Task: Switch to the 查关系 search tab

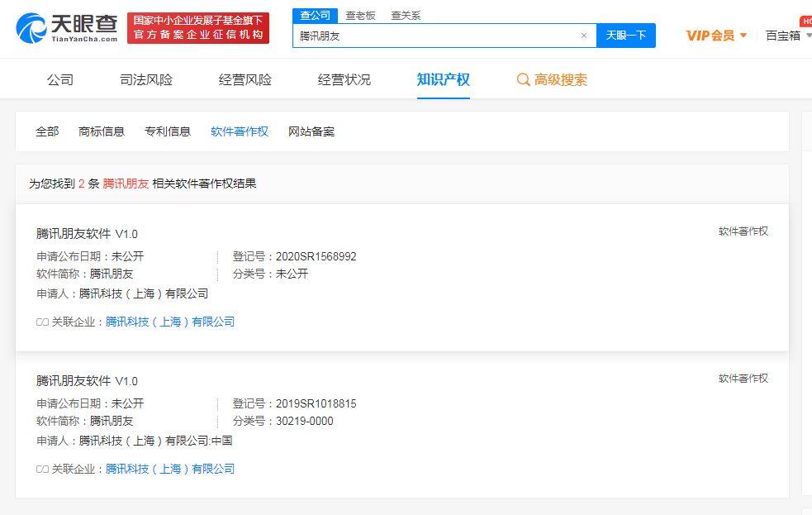Action: 404,15
